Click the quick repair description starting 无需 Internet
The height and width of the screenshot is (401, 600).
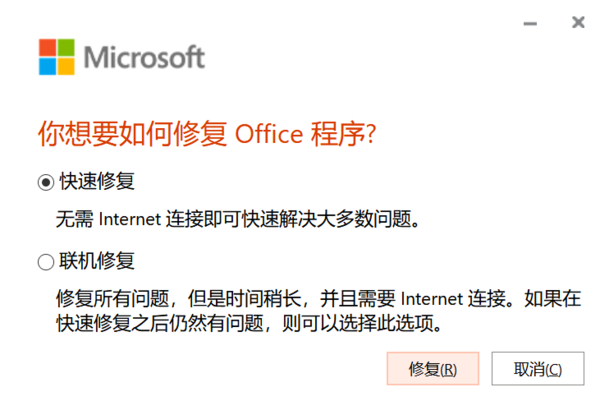[236, 218]
